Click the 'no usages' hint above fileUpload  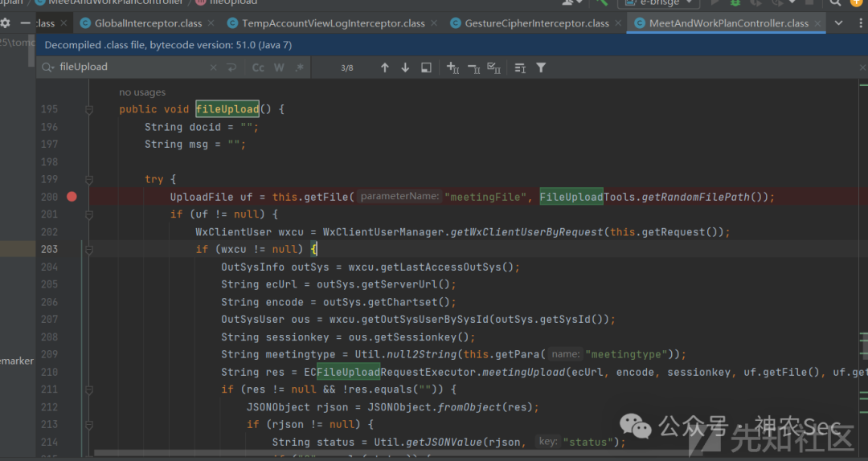pyautogui.click(x=142, y=92)
